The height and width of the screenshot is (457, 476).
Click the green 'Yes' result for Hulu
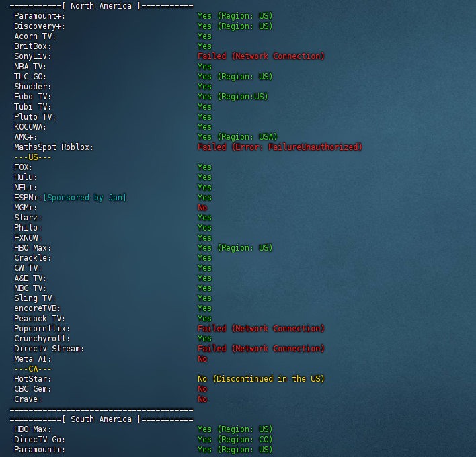pos(204,177)
